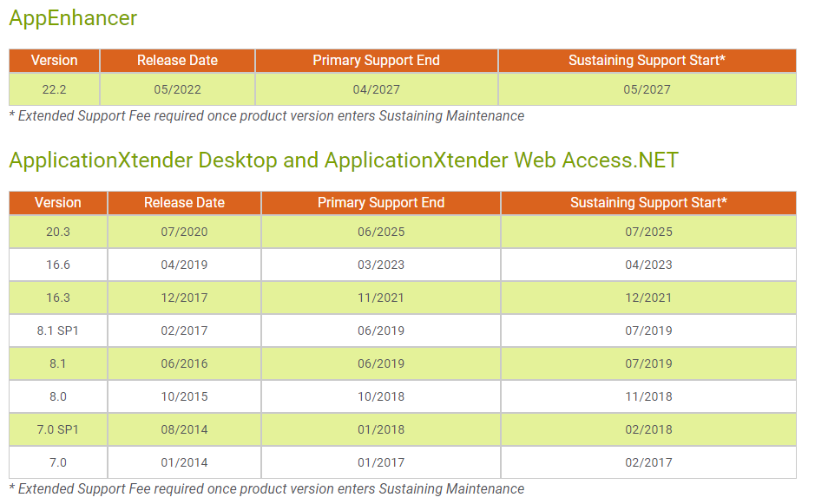Click 07/2019 sustaining start in 06/2016 row

coord(648,363)
